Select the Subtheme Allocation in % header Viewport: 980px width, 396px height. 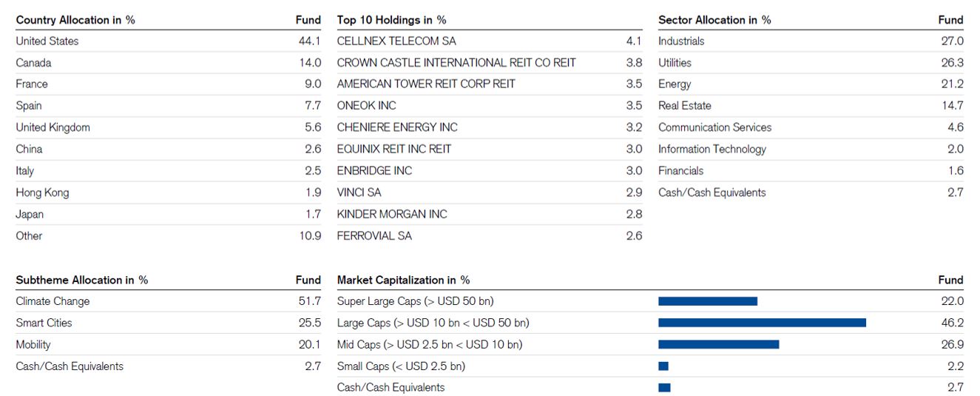pos(81,280)
